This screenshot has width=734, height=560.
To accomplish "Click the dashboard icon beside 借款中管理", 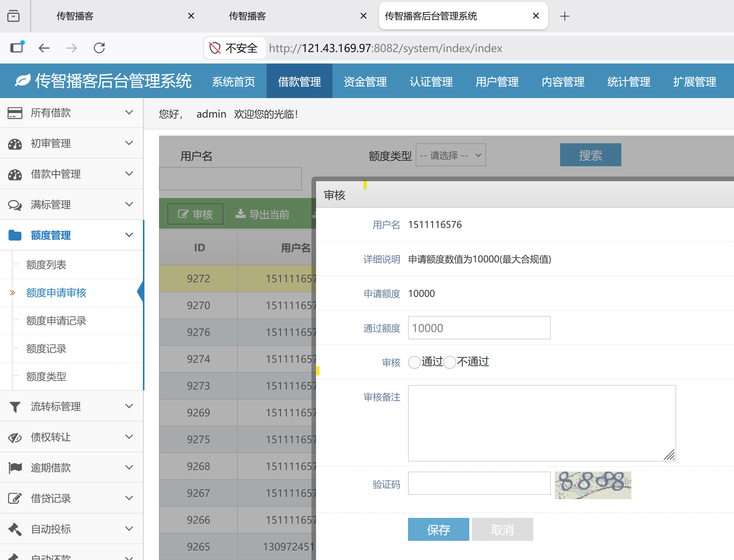I will [15, 174].
